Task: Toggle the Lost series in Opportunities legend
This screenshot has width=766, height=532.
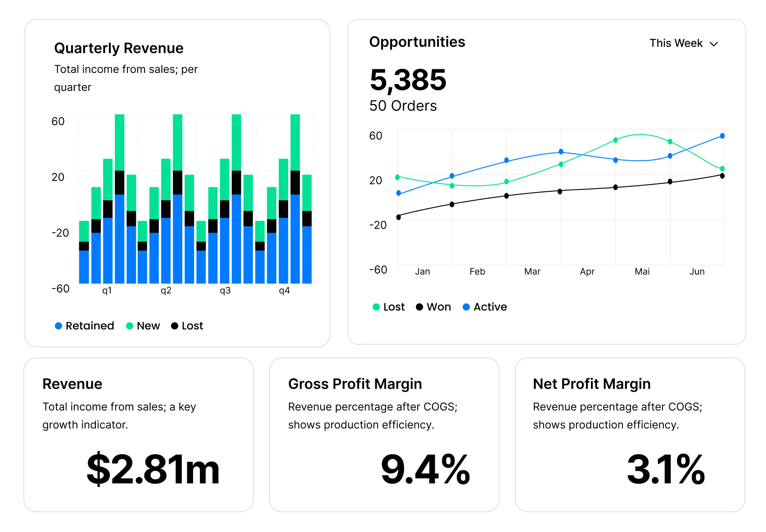Action: [389, 307]
